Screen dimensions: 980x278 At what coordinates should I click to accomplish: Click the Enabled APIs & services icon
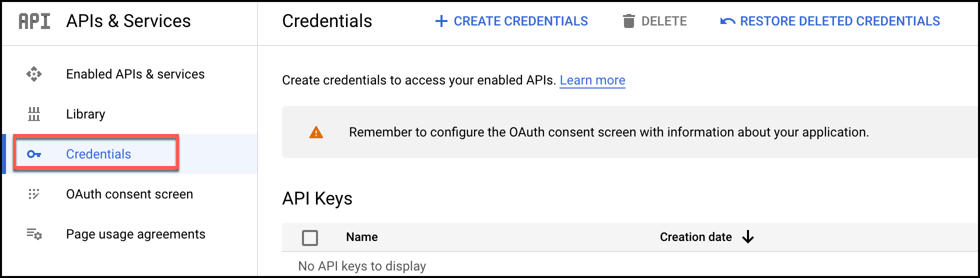point(34,74)
